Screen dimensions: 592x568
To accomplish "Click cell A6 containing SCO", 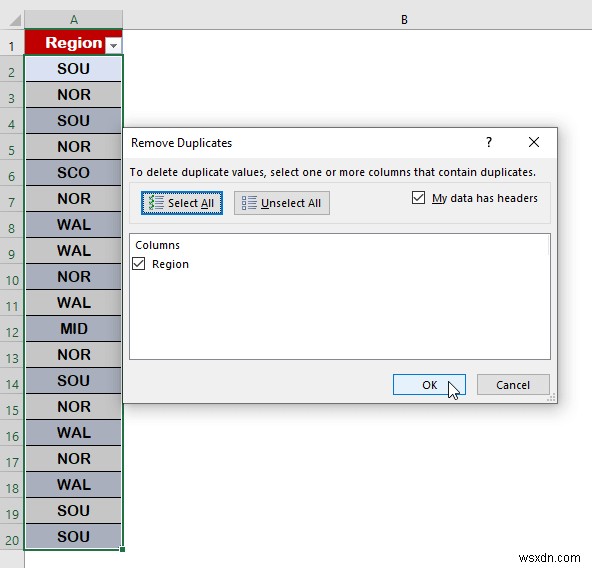I will pos(74,173).
